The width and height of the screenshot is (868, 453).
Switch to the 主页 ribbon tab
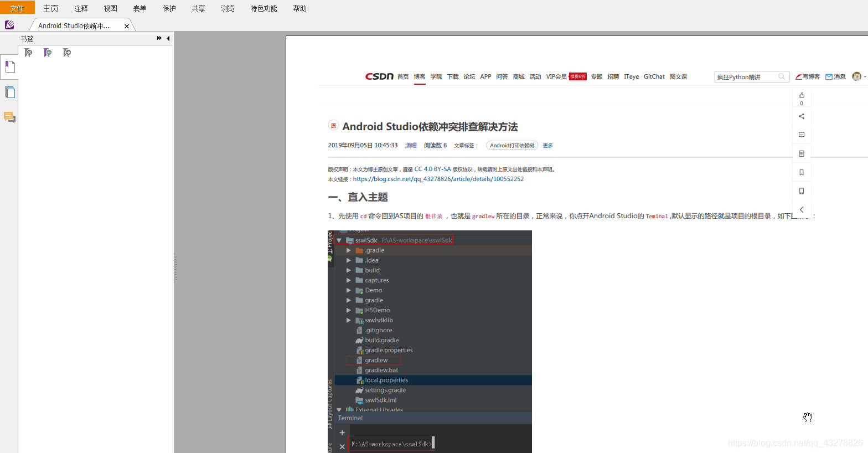point(51,8)
